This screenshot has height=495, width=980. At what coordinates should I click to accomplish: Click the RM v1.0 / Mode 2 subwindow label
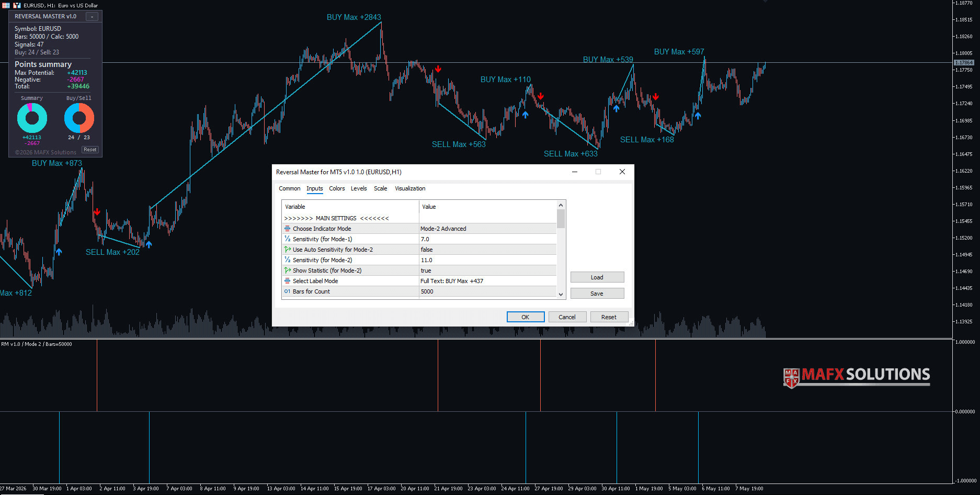37,344
